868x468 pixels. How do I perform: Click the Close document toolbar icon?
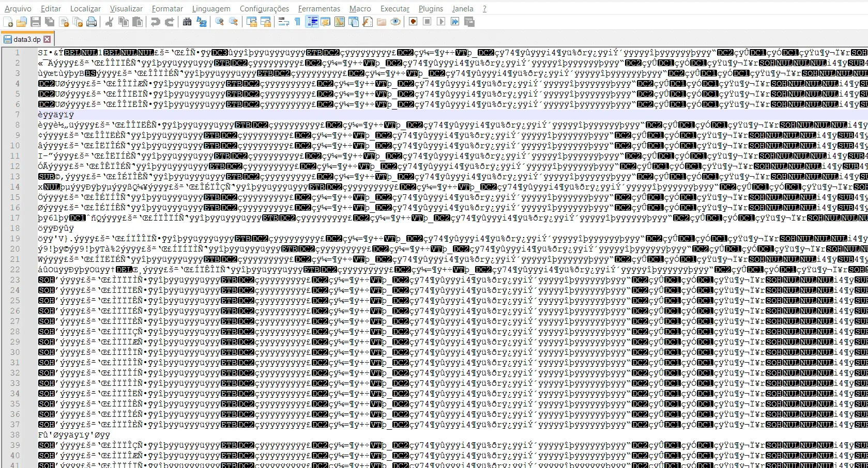pos(64,22)
